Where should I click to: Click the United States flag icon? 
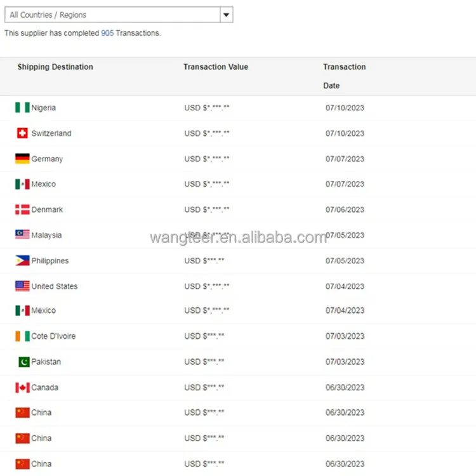[x=22, y=286]
